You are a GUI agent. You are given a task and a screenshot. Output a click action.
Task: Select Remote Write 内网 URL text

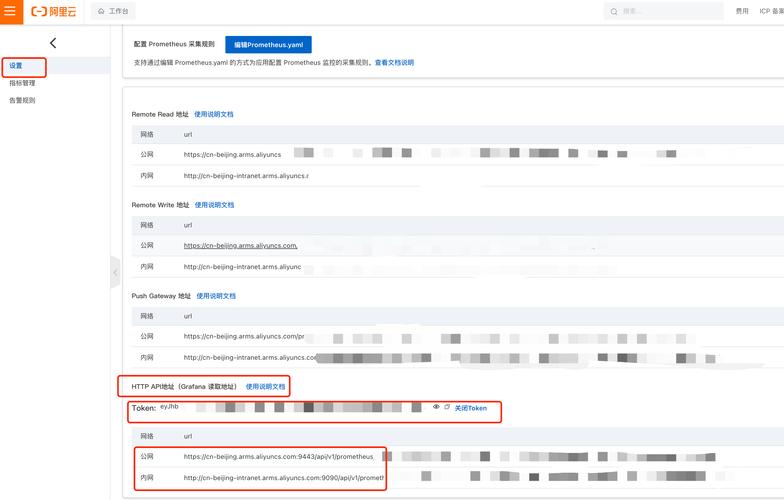242,267
